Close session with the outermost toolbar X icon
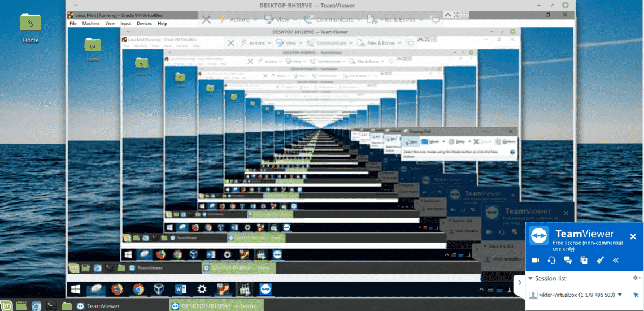The width and height of the screenshot is (644, 311). coord(206,19)
